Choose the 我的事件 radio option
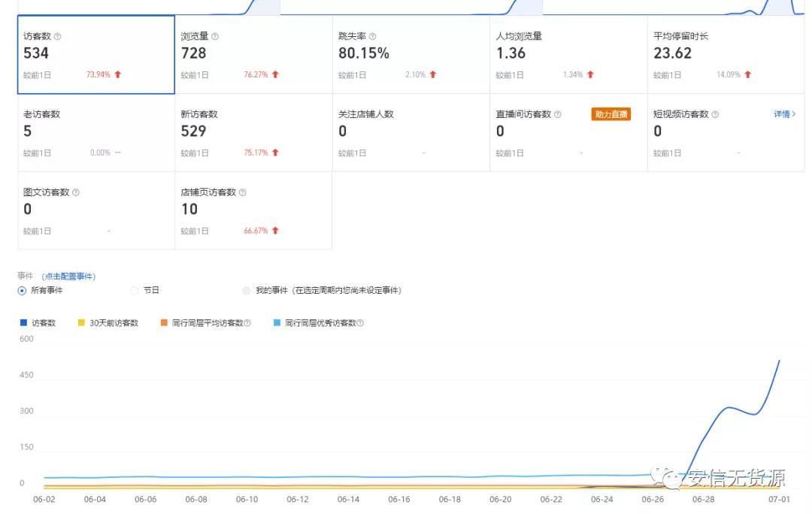The width and height of the screenshot is (812, 514). pos(246,290)
